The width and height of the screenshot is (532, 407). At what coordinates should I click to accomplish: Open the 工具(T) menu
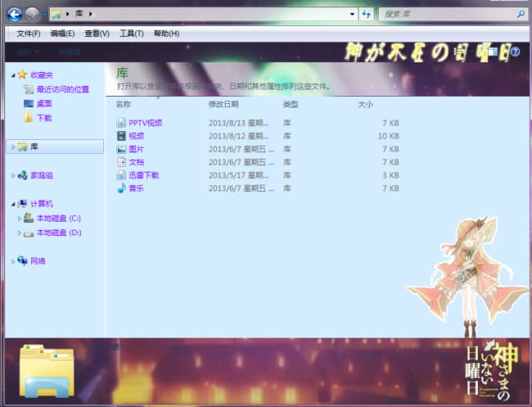132,34
